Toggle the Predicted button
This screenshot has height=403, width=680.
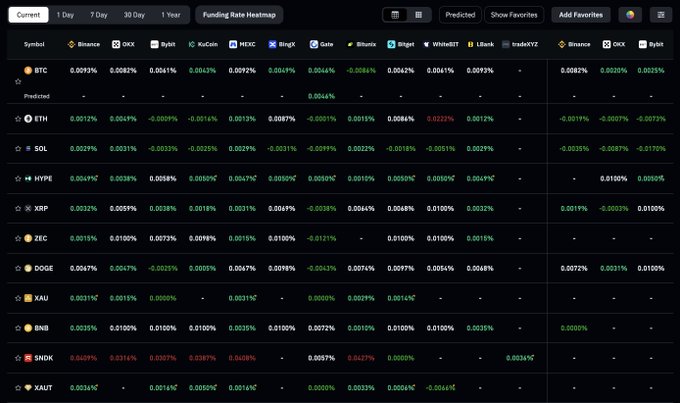(460, 15)
